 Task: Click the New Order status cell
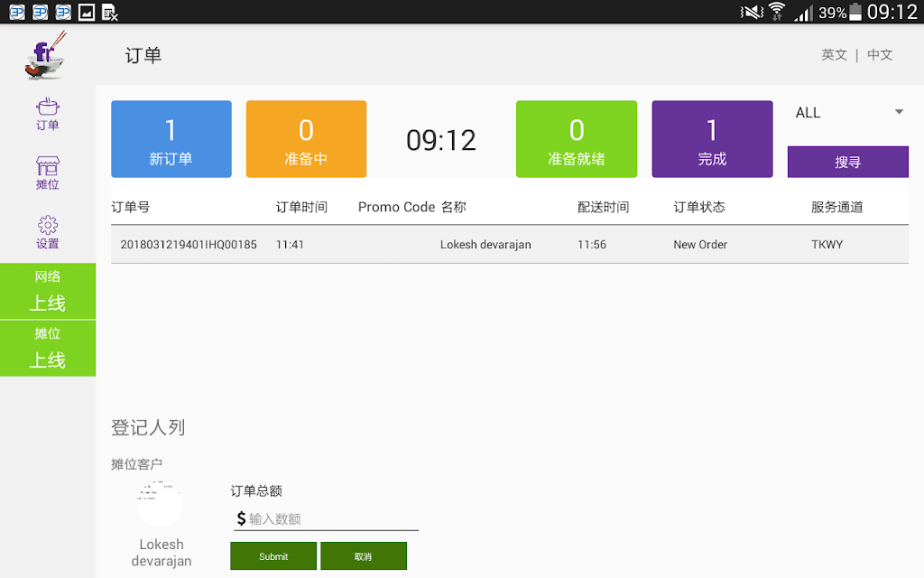(700, 244)
